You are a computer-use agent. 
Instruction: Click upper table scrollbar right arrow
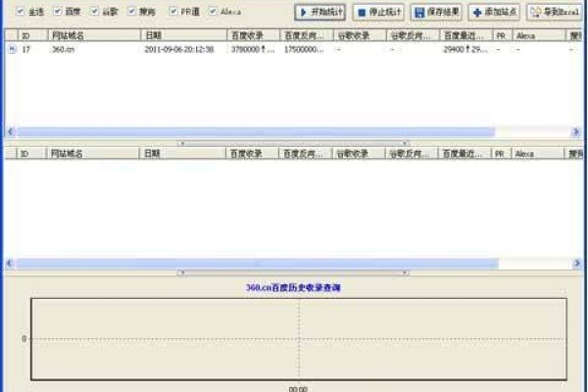[x=576, y=131]
